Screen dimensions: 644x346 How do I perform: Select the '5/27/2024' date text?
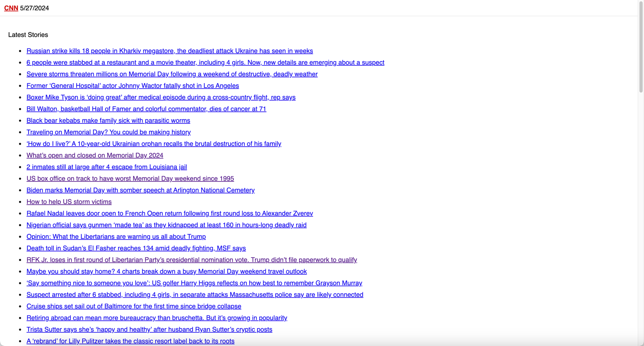(35, 8)
